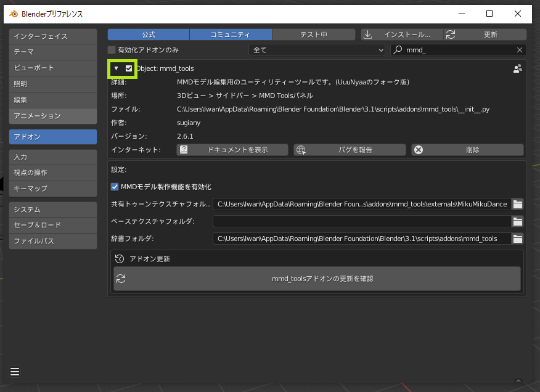The image size is (540, 392).
Task: Click the 辞書フォルダ path field
Action: click(362, 239)
